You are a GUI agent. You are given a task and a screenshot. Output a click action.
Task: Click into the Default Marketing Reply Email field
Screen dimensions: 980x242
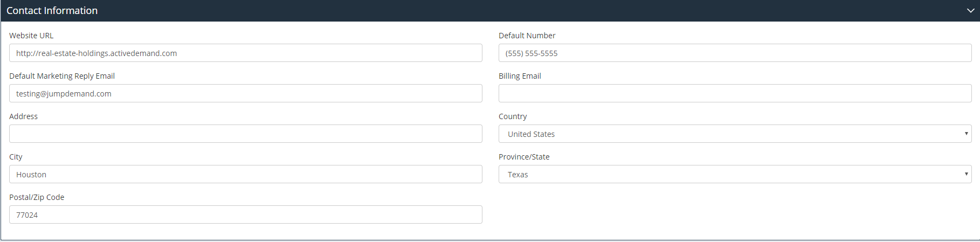(245, 93)
